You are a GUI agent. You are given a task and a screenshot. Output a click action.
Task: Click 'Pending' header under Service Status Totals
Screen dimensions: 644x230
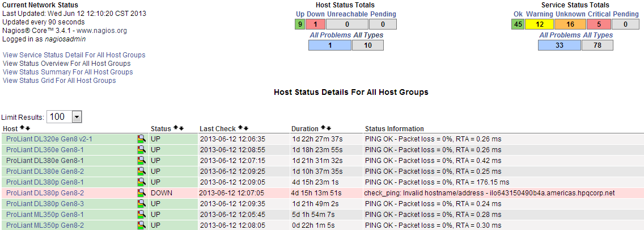point(626,14)
